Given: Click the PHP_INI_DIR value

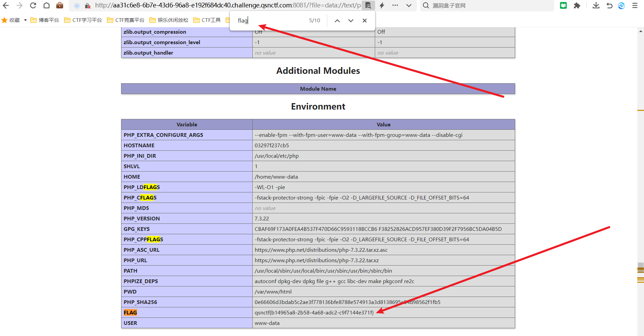Looking at the screenshot, I should [x=277, y=156].
